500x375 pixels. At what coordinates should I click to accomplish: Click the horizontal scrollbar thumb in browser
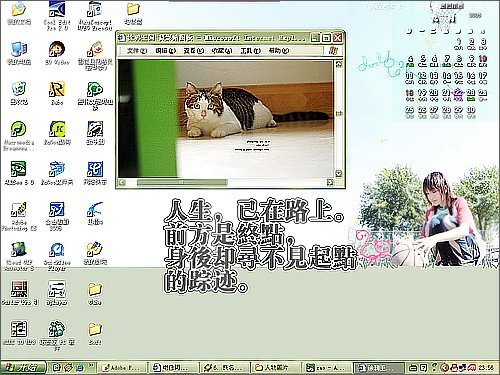click(x=182, y=182)
